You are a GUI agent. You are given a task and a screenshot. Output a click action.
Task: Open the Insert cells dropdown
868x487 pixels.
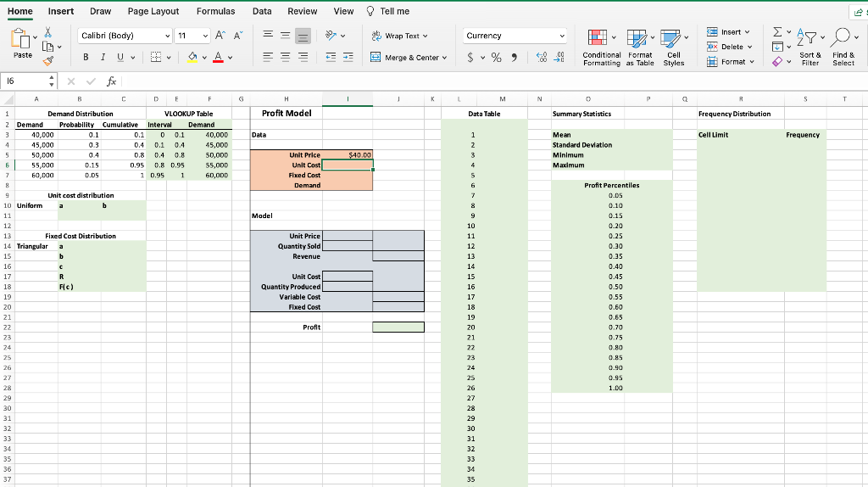[747, 32]
